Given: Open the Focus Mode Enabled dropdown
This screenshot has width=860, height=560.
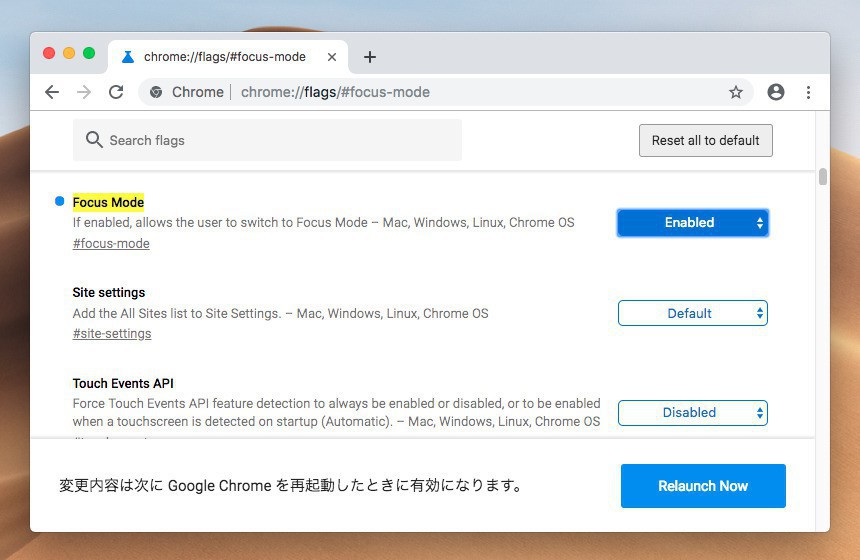Looking at the screenshot, I should coord(693,223).
